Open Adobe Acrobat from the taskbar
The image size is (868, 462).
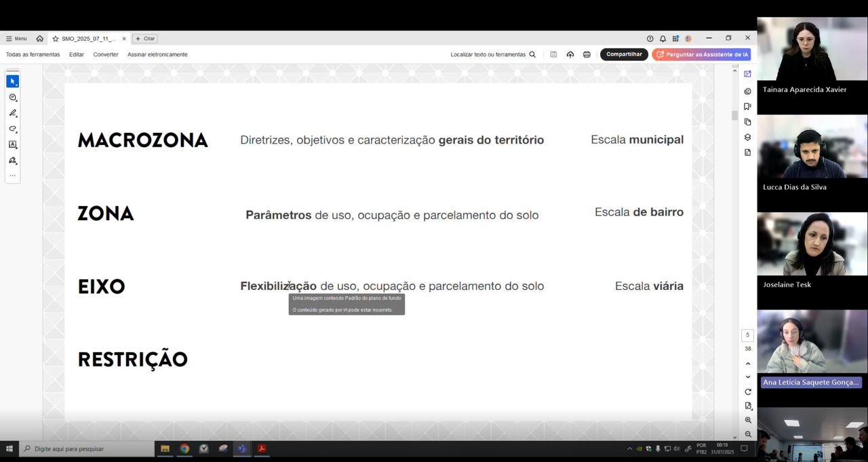pyautogui.click(x=262, y=448)
